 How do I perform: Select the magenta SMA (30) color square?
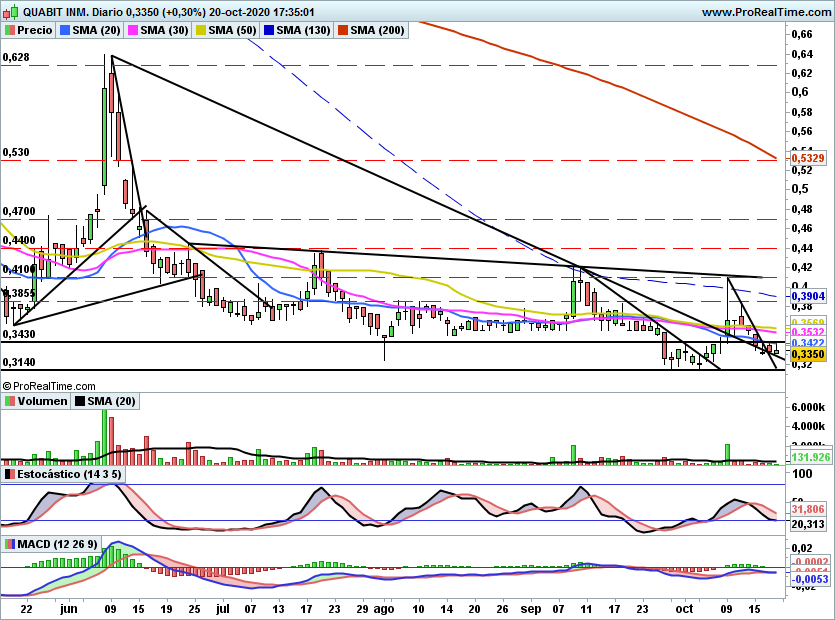(133, 31)
